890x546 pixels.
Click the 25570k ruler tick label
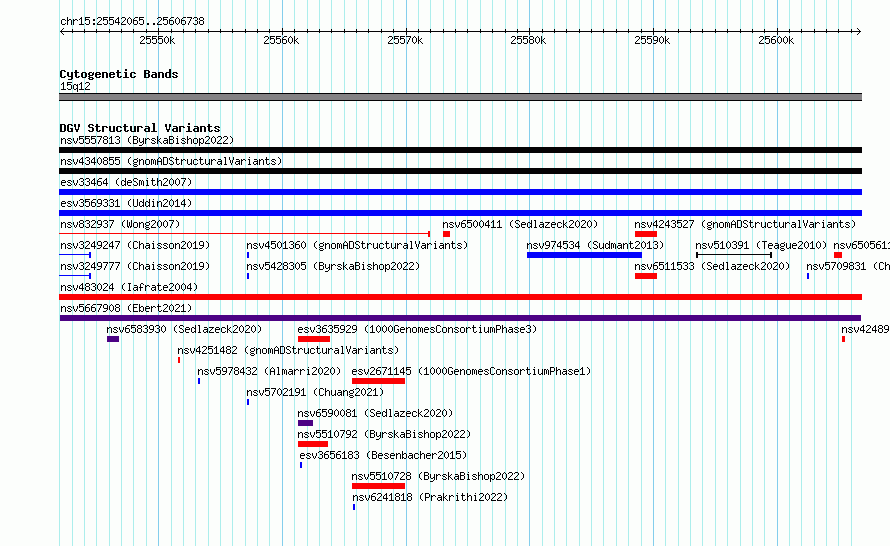[x=405, y=40]
